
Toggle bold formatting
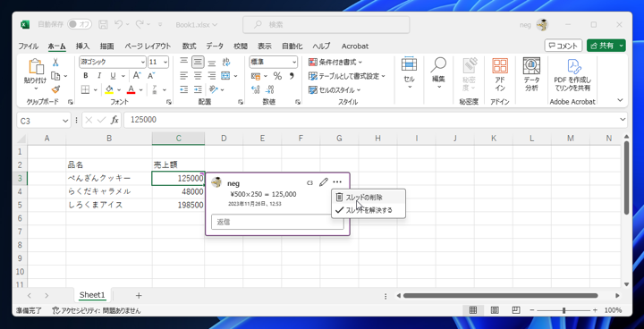[x=86, y=76]
